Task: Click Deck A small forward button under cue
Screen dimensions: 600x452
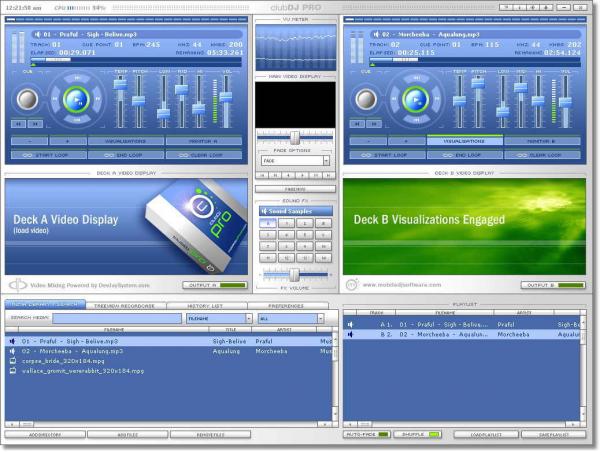Action: tap(35, 124)
